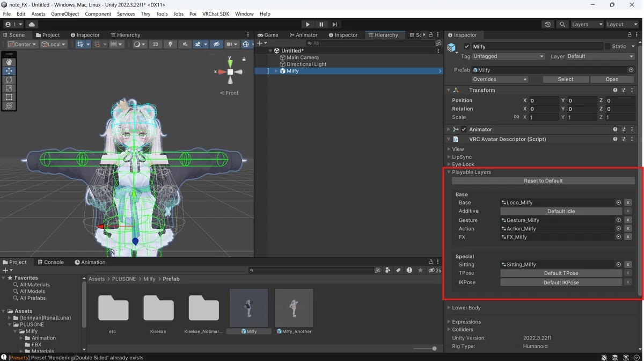
Task: Open Undo History
Action: [547, 24]
